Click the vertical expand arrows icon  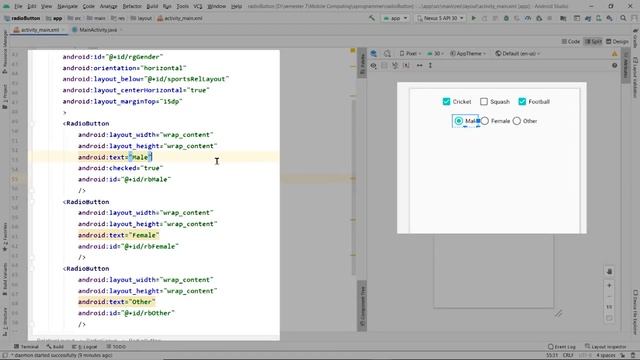pos(430,65)
